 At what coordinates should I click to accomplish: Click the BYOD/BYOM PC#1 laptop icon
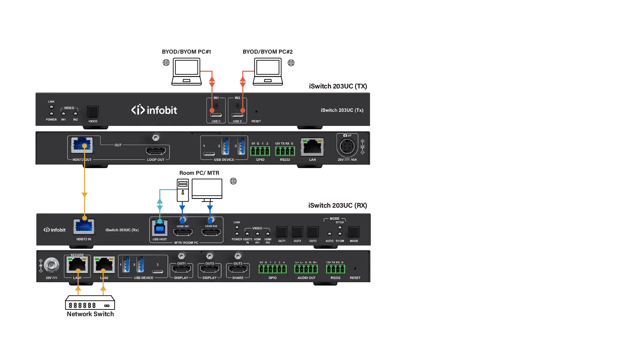point(186,72)
